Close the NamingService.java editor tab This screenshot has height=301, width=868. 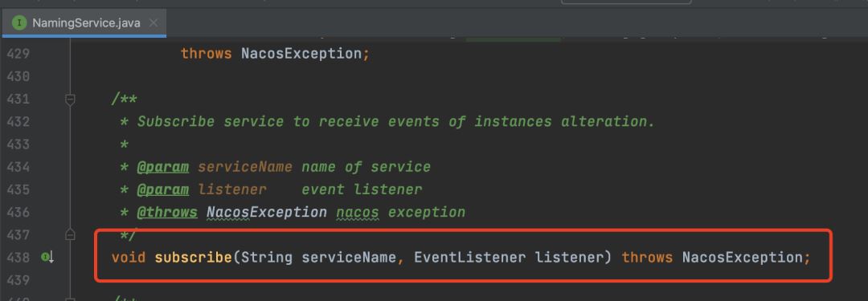(154, 23)
